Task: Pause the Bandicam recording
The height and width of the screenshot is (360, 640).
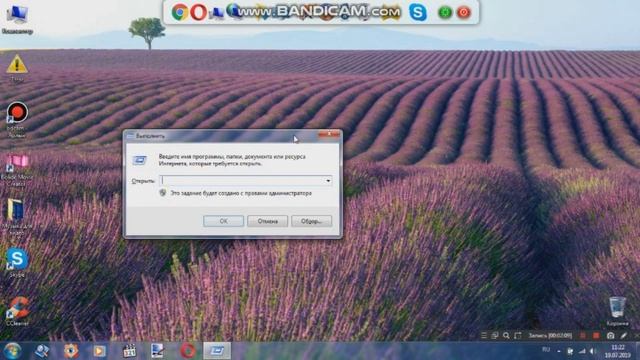Action: click(x=583, y=336)
